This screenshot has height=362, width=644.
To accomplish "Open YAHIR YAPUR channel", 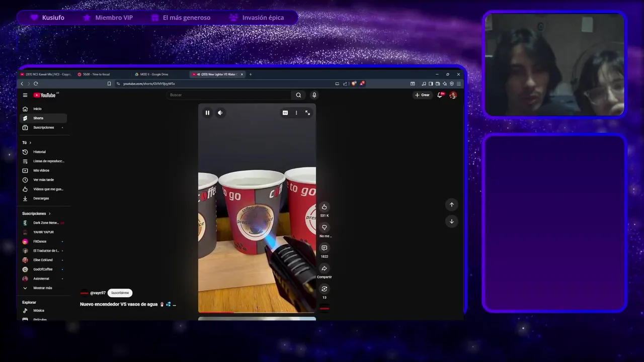I will (x=43, y=232).
